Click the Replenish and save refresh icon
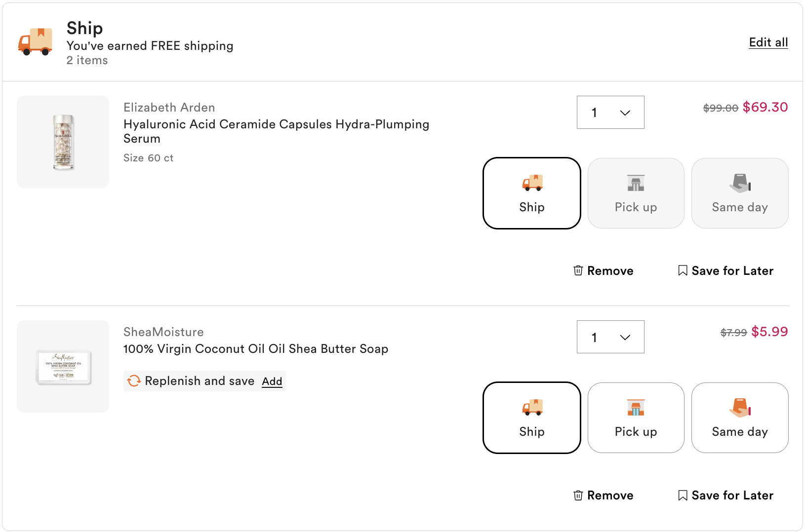This screenshot has height=532, width=805. 134,381
